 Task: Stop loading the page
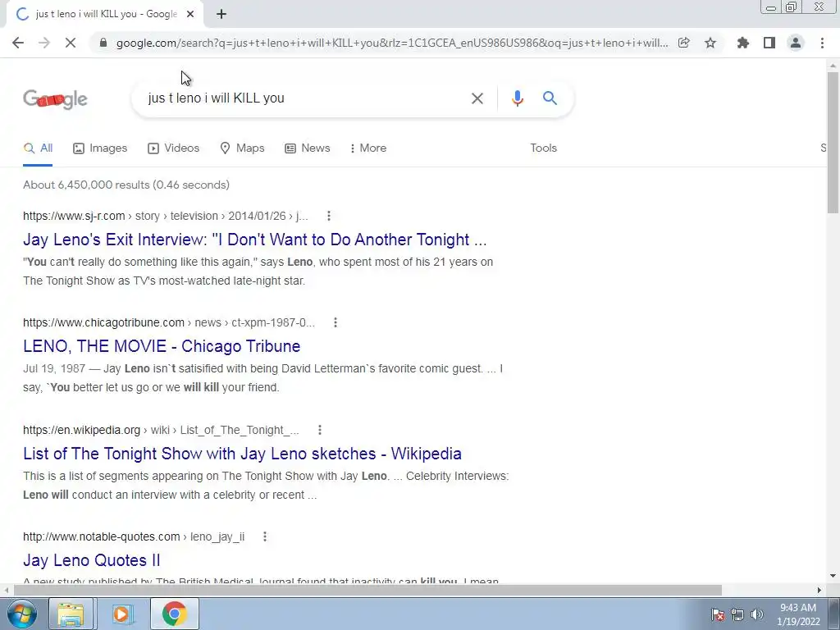(x=71, y=43)
